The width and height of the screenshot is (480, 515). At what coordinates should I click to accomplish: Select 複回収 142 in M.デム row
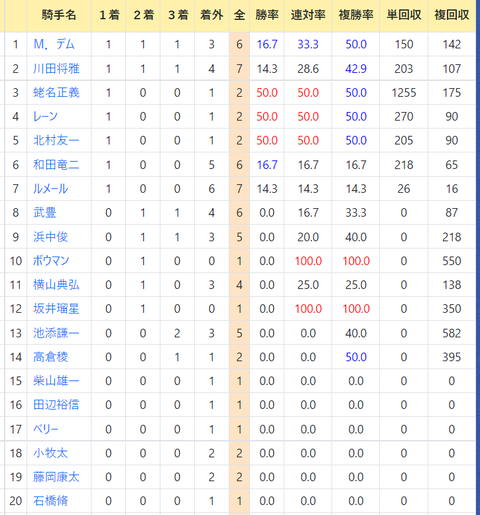click(452, 44)
